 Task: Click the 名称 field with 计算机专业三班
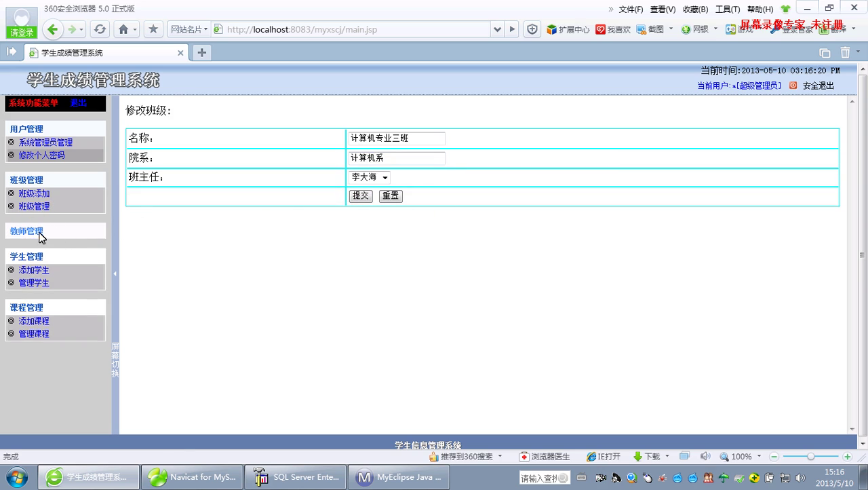(397, 138)
